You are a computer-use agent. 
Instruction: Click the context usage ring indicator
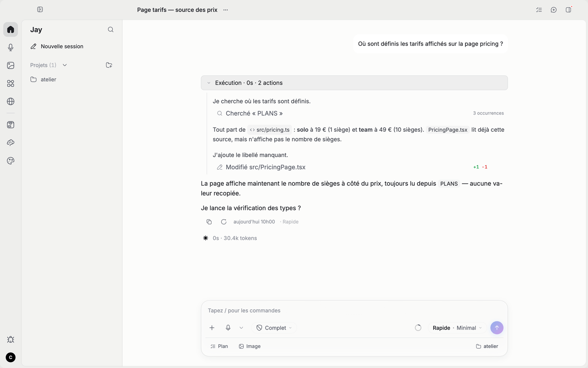tap(418, 328)
